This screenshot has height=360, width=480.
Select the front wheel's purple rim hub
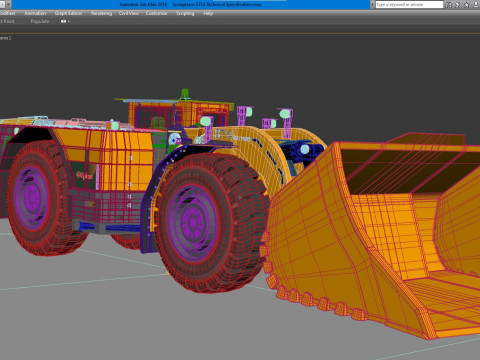click(x=193, y=222)
